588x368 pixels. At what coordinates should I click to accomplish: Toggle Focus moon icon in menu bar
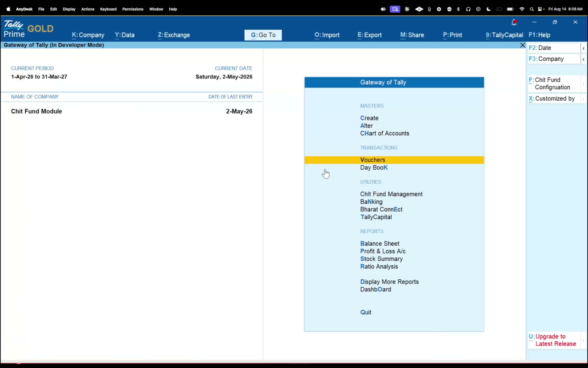tap(488, 9)
